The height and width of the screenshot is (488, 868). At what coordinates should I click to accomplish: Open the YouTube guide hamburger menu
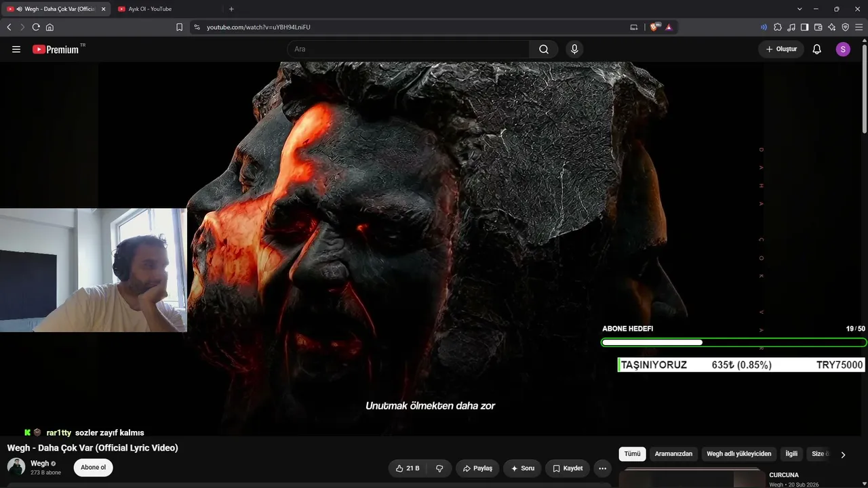[16, 49]
